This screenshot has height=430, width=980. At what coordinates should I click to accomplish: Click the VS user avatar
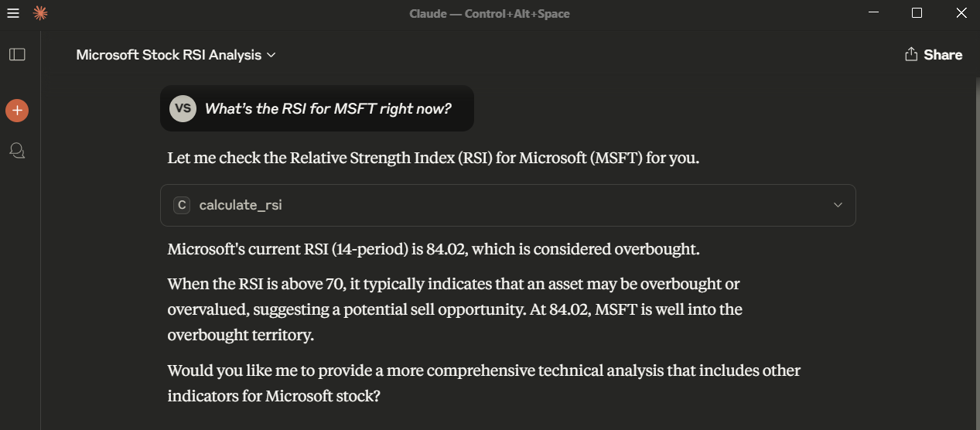tap(183, 108)
